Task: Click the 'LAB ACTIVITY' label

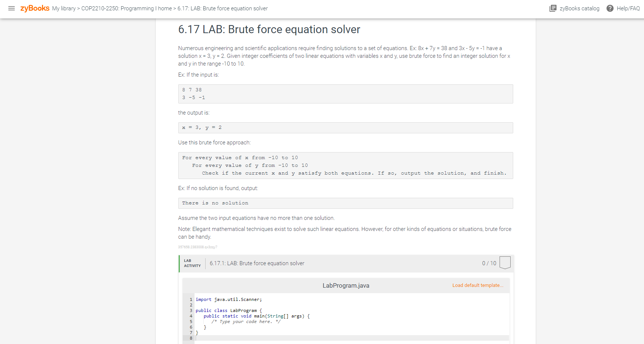Action: [x=192, y=263]
